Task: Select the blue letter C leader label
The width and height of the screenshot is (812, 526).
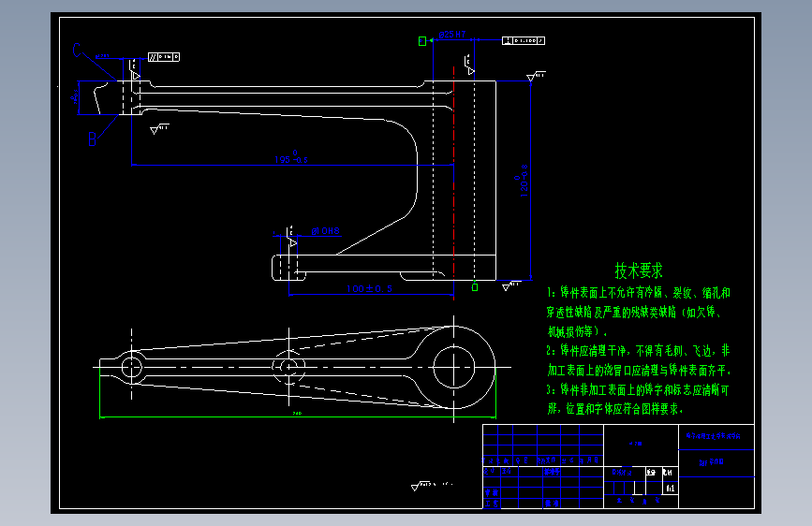Action: (77, 51)
